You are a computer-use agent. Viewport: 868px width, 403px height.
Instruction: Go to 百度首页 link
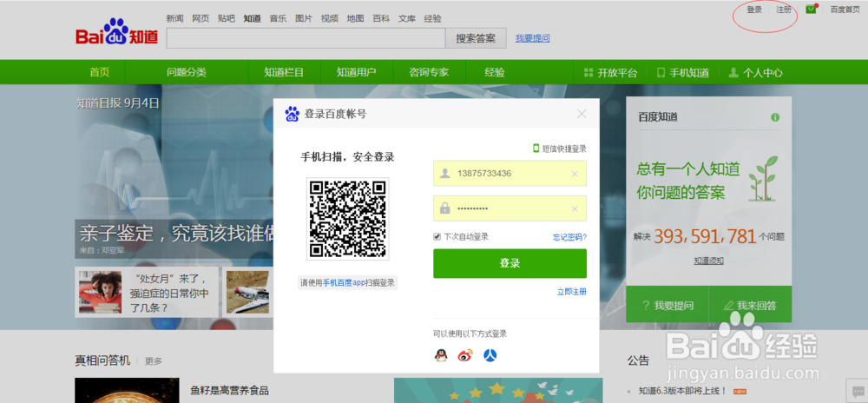pyautogui.click(x=845, y=10)
